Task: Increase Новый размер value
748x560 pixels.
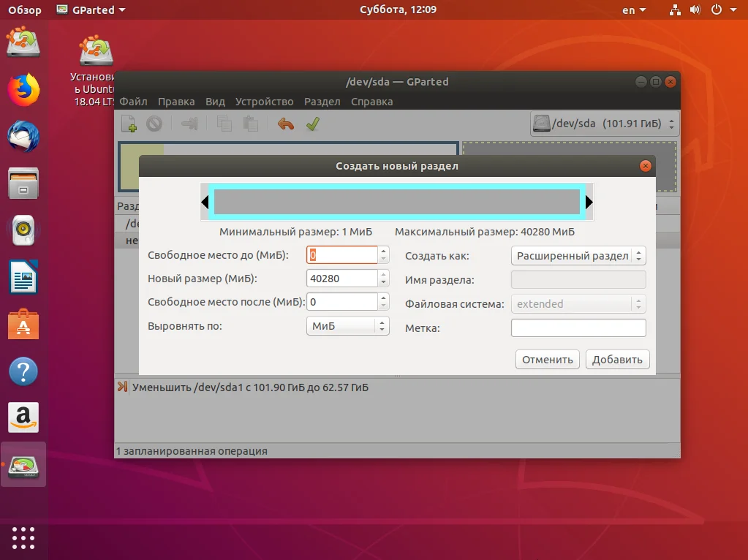Action: (x=383, y=273)
